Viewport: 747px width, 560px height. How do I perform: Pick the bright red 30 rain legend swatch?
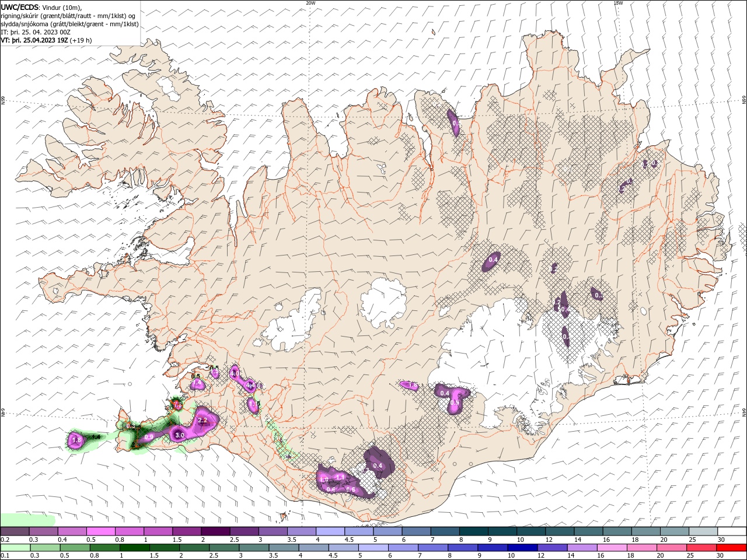coord(732,548)
